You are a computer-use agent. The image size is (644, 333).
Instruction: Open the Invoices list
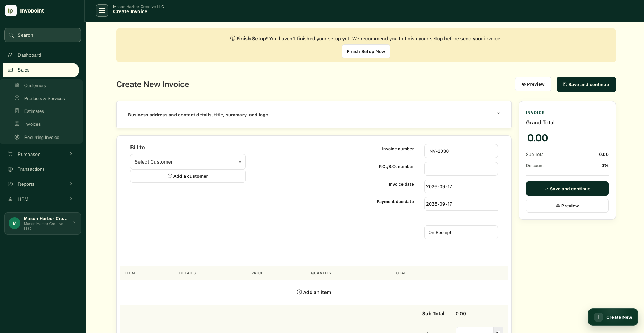point(32,124)
